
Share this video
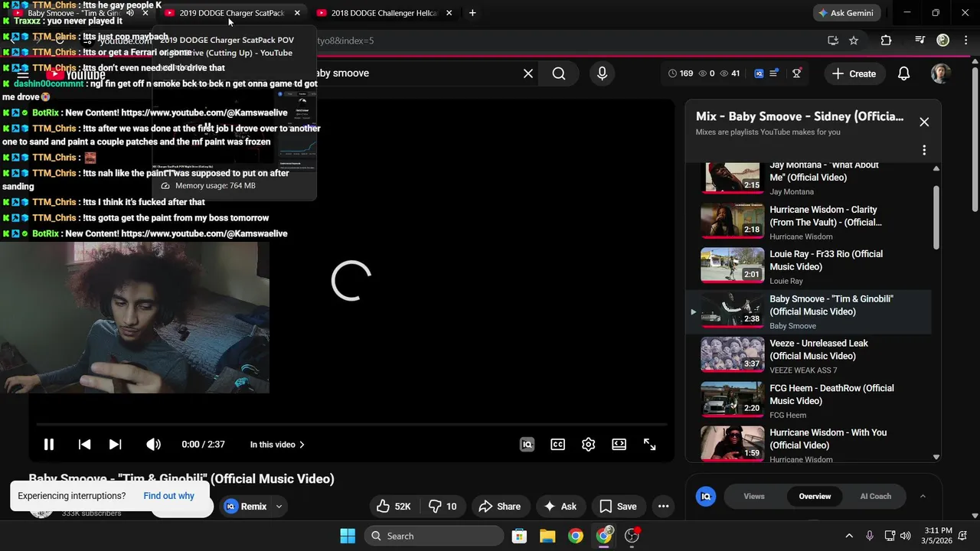(499, 507)
